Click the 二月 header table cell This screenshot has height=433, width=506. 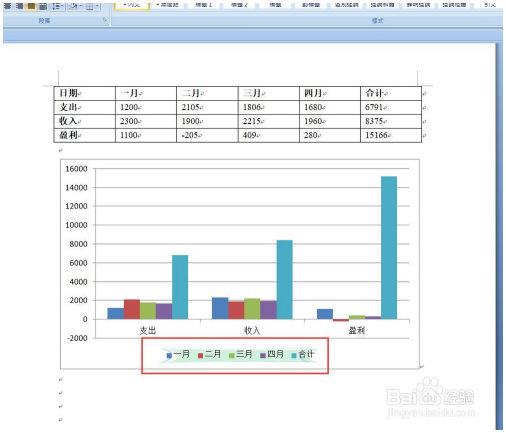click(207, 93)
